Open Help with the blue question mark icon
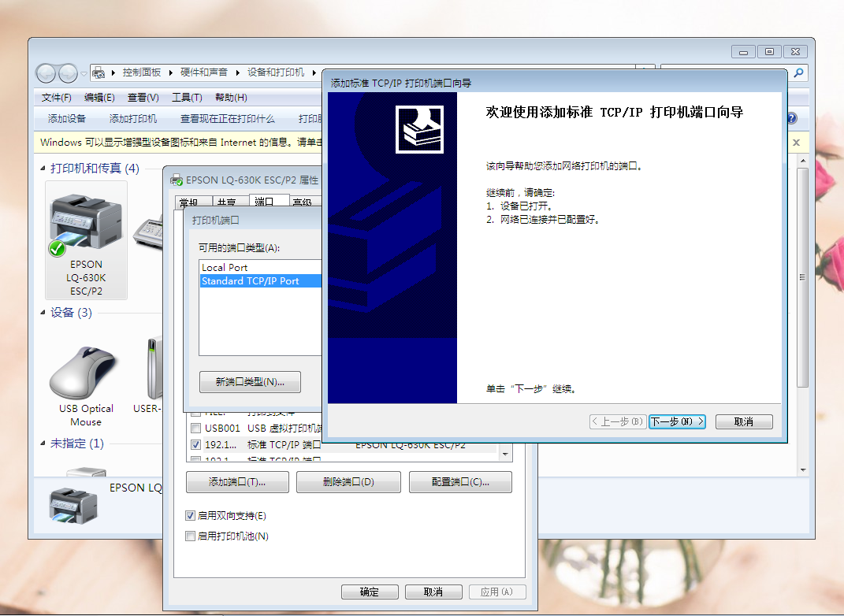This screenshot has width=844, height=616. point(792,118)
